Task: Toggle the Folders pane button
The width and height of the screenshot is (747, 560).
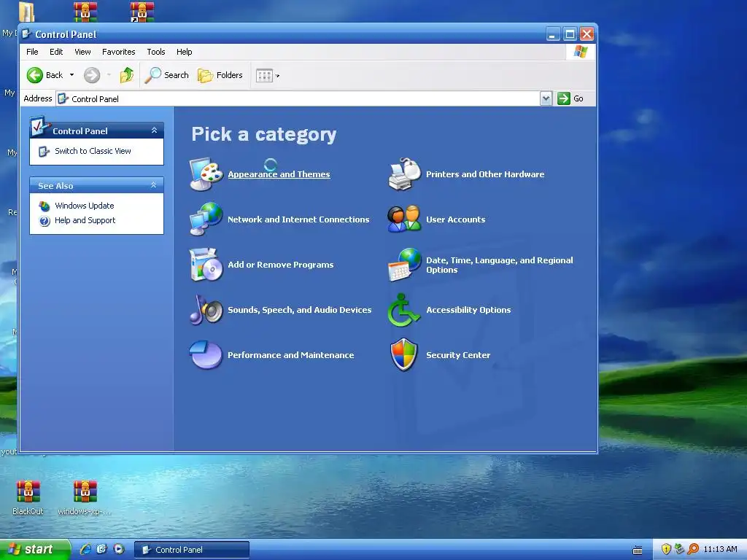Action: coord(220,75)
